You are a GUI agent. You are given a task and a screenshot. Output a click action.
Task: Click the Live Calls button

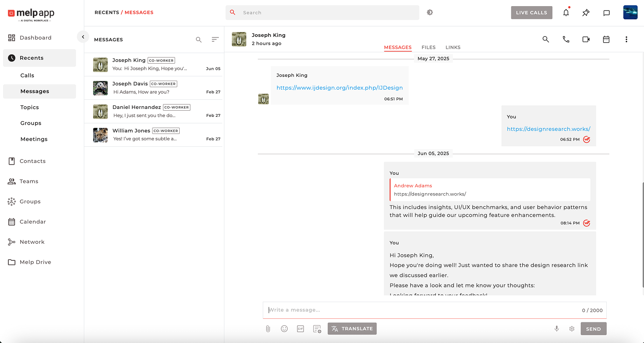[531, 13]
